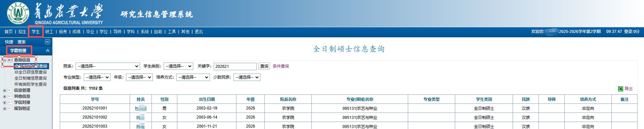The height and width of the screenshot is (129, 644).
Task: Click the university logo emblem
Action: [x=18, y=13]
